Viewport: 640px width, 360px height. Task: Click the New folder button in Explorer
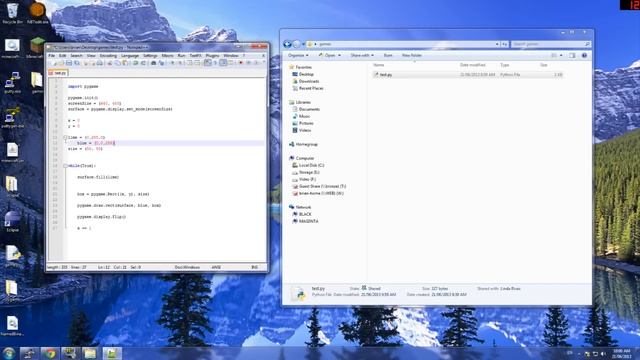(x=411, y=55)
